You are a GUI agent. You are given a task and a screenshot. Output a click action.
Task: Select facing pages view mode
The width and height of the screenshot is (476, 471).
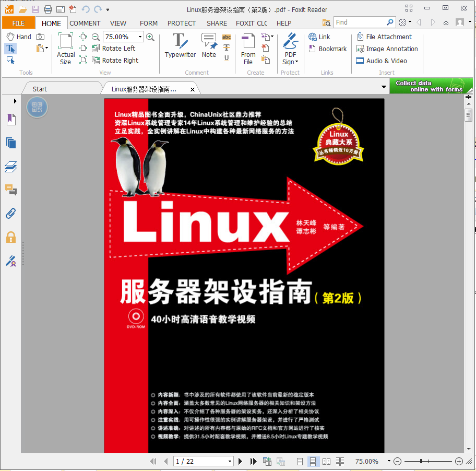pos(326,462)
